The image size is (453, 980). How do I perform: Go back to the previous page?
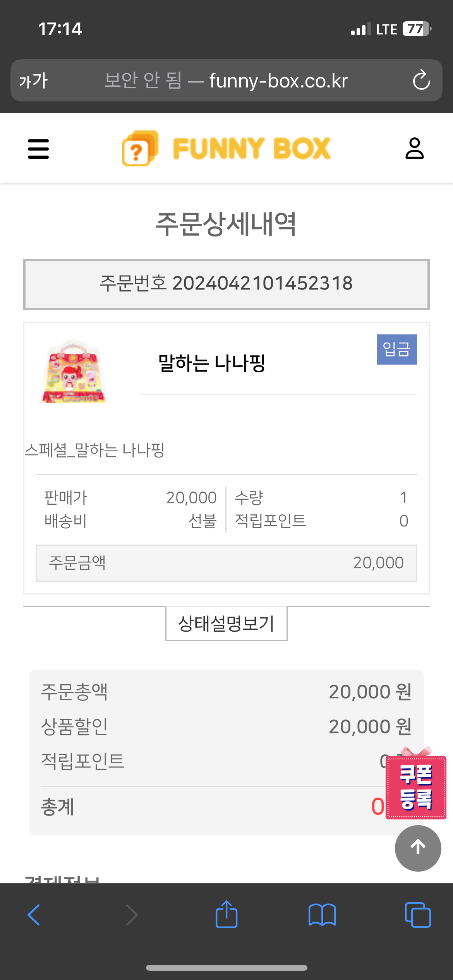click(34, 915)
